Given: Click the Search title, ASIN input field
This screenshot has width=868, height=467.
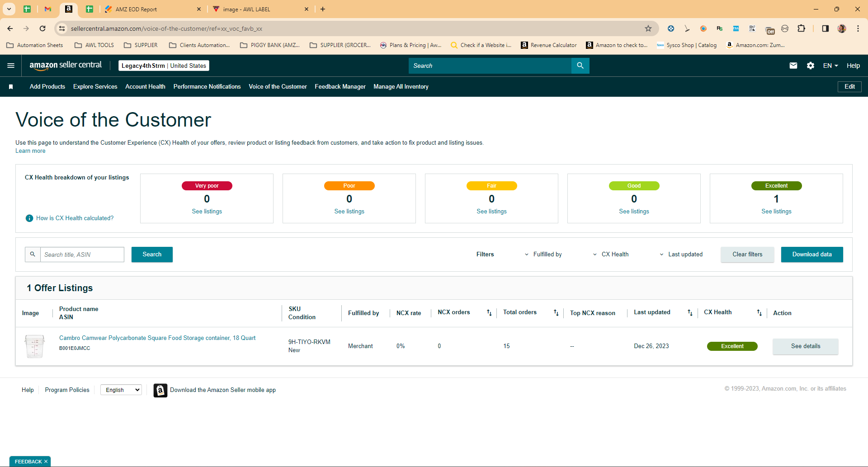Looking at the screenshot, I should click(x=82, y=255).
